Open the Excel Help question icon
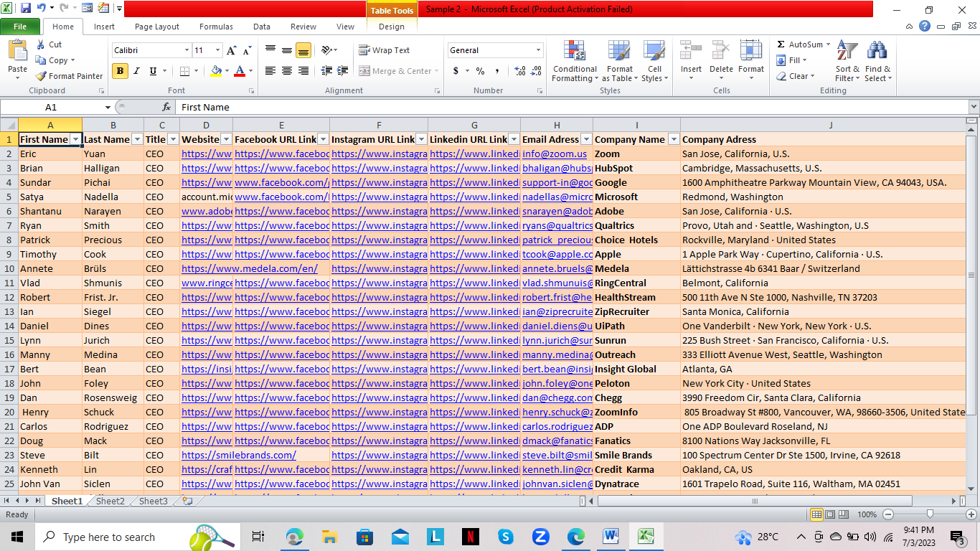980x551 pixels. click(x=925, y=27)
